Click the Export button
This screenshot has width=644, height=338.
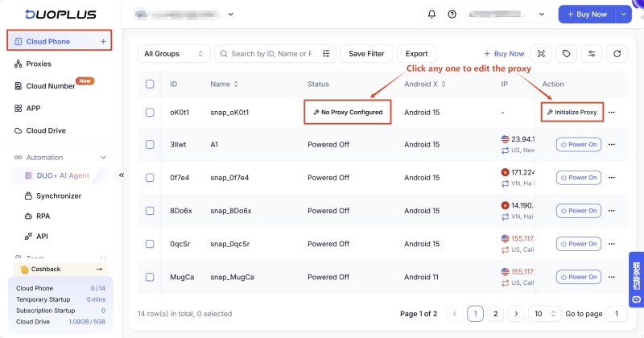[416, 54]
